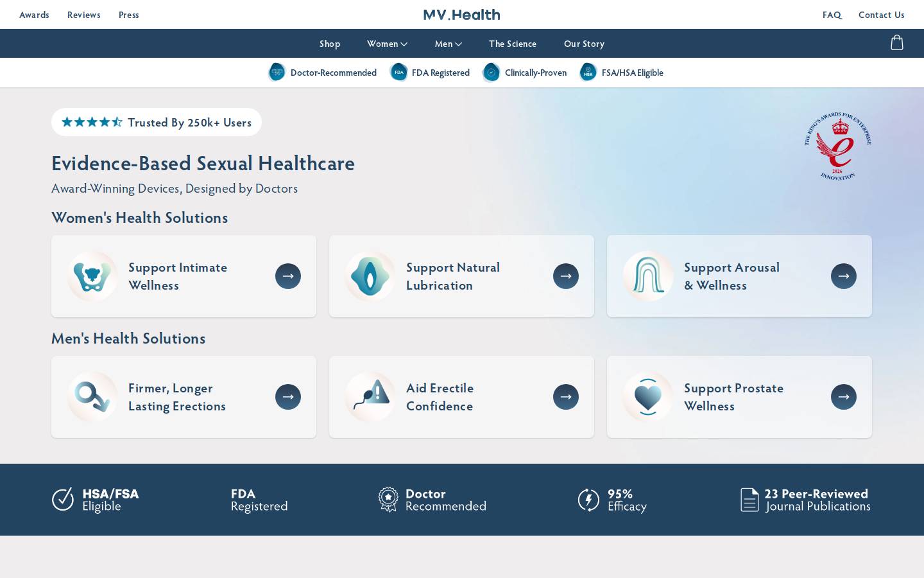Open the King's Awards for Enterprise emblem

tap(838, 146)
